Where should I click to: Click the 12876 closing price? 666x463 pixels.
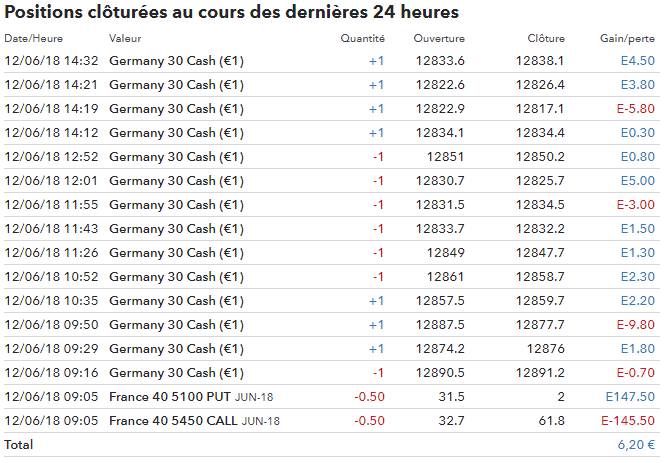click(546, 349)
